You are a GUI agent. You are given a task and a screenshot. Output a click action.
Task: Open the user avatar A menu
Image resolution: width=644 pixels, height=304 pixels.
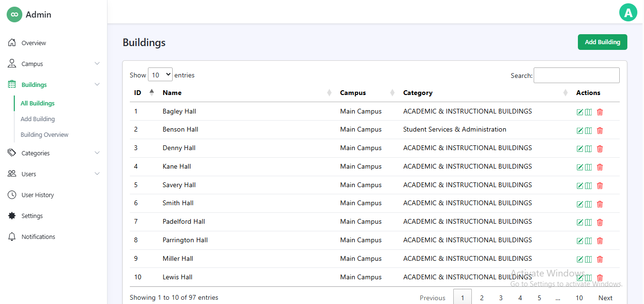pos(628,12)
